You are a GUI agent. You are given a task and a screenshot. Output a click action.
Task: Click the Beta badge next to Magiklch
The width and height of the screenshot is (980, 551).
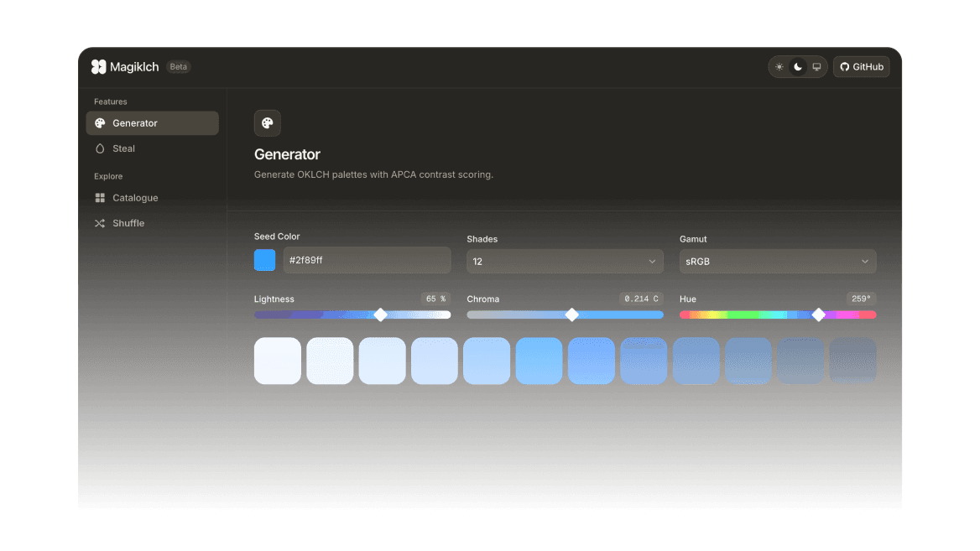click(178, 66)
